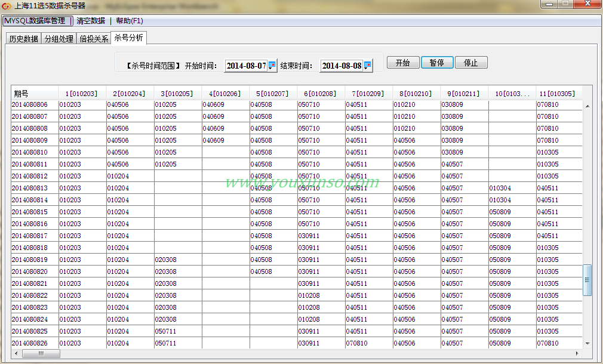This screenshot has height=364, width=603.
Task: Open MYSQL数据库管理 menu
Action: 37,21
